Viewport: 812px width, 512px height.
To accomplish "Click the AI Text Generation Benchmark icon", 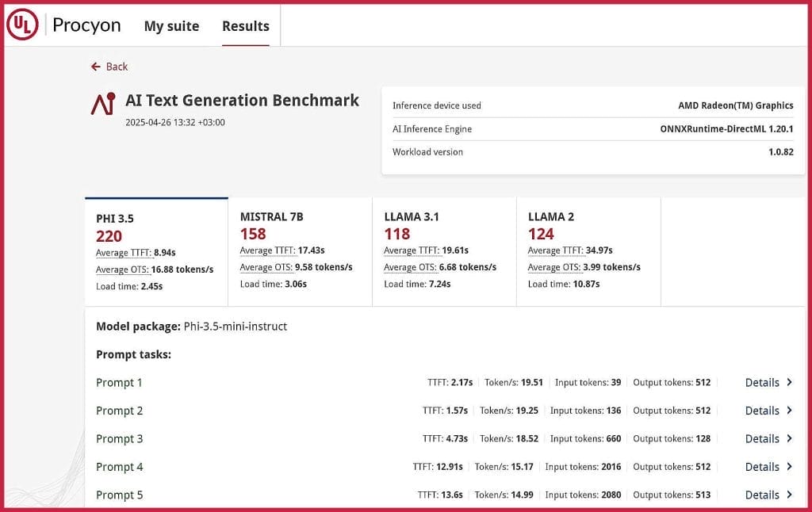I will click(x=104, y=104).
